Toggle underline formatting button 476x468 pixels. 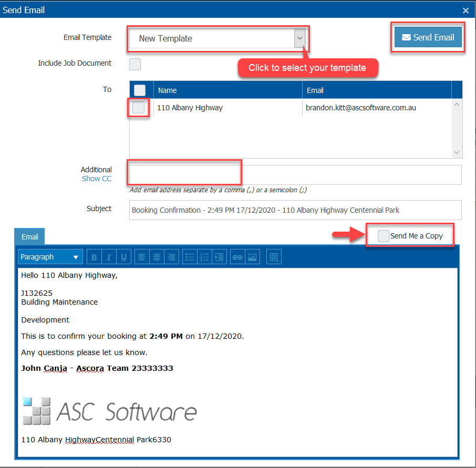(123, 257)
